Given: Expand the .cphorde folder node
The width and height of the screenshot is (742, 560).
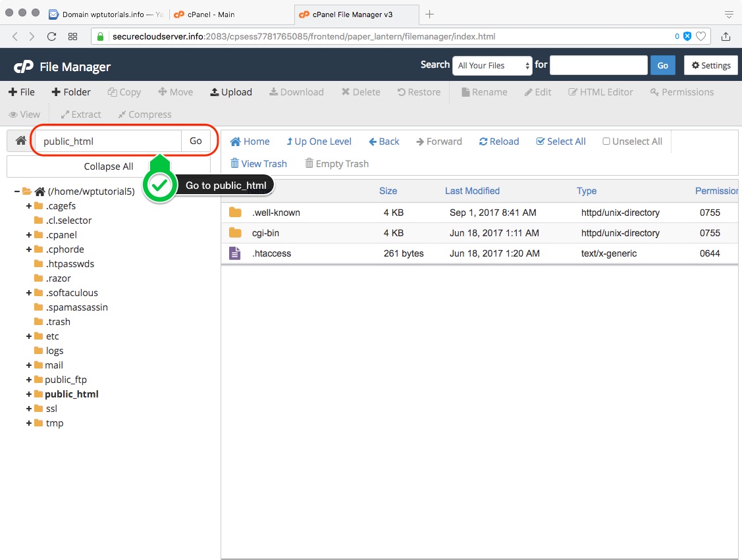Looking at the screenshot, I should (29, 249).
